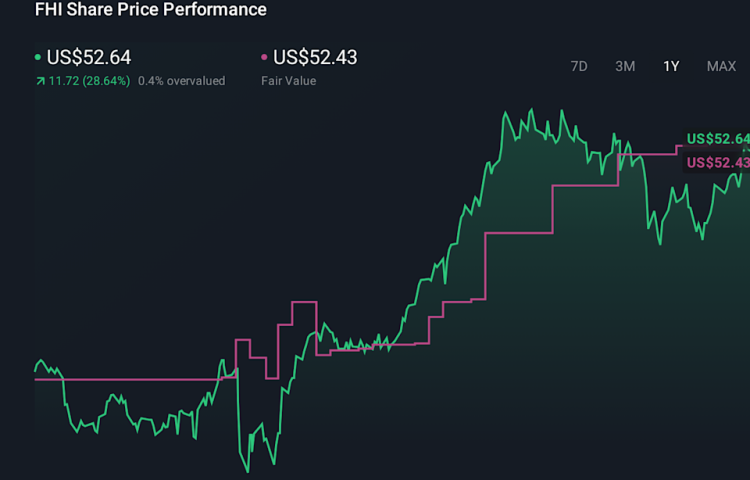Click the US$52.43 fair value heading

tap(315, 58)
